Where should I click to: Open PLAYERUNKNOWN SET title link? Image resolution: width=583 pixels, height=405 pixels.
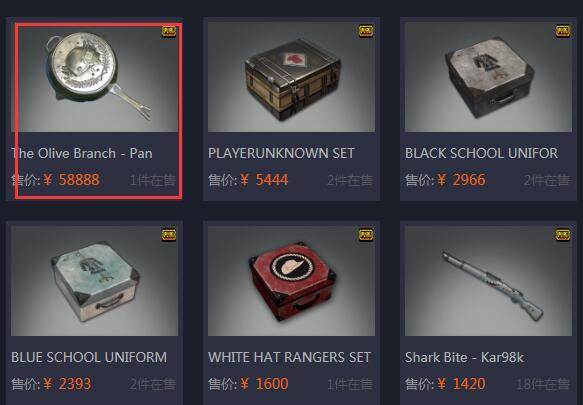[x=281, y=153]
